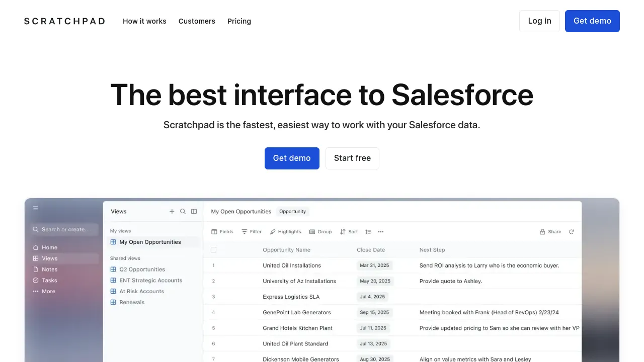Toggle the panel layout icon beside search
Screen dimensions: 644x362
tap(194, 212)
